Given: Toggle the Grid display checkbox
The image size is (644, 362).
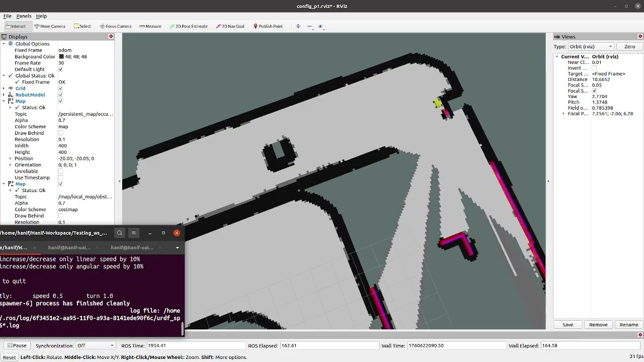Looking at the screenshot, I should point(60,88).
